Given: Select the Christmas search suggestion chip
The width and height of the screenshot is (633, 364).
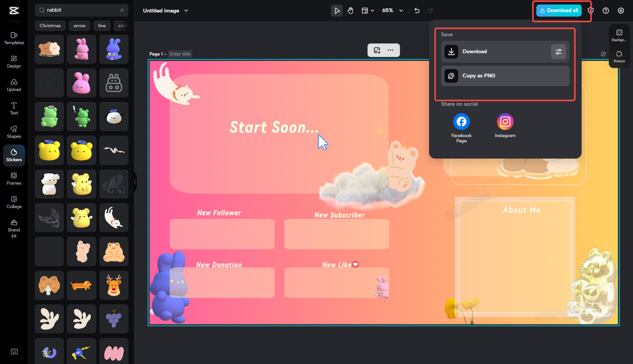Looking at the screenshot, I should click(49, 25).
